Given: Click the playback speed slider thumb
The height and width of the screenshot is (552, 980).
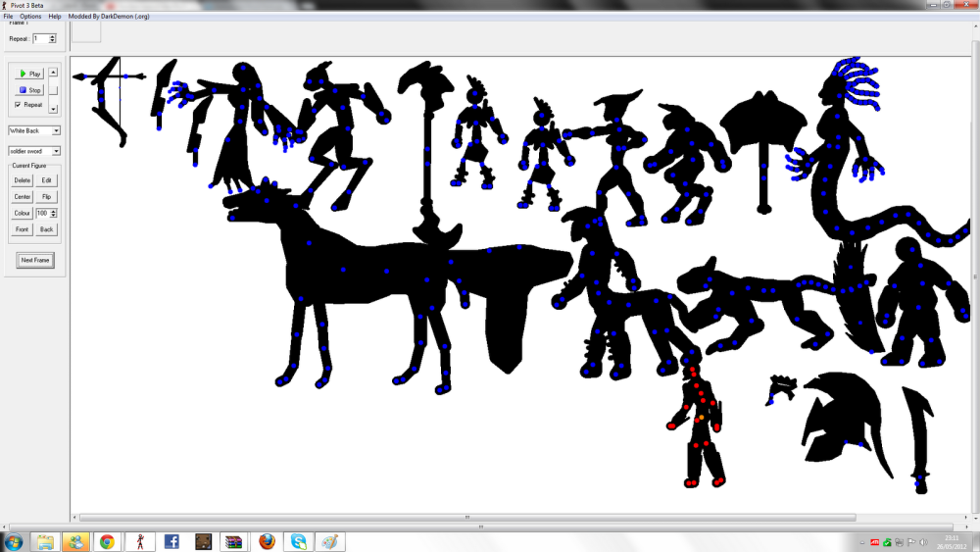Looking at the screenshot, I should click(53, 90).
